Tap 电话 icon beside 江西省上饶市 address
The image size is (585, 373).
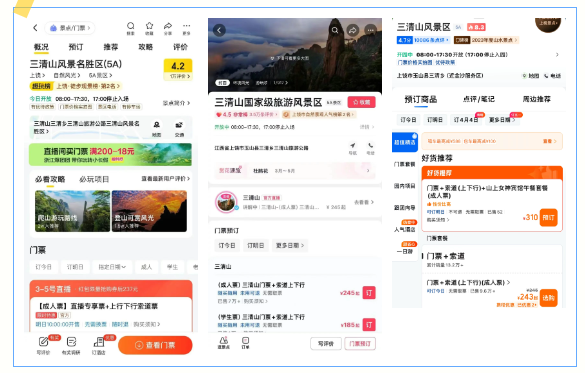(370, 145)
